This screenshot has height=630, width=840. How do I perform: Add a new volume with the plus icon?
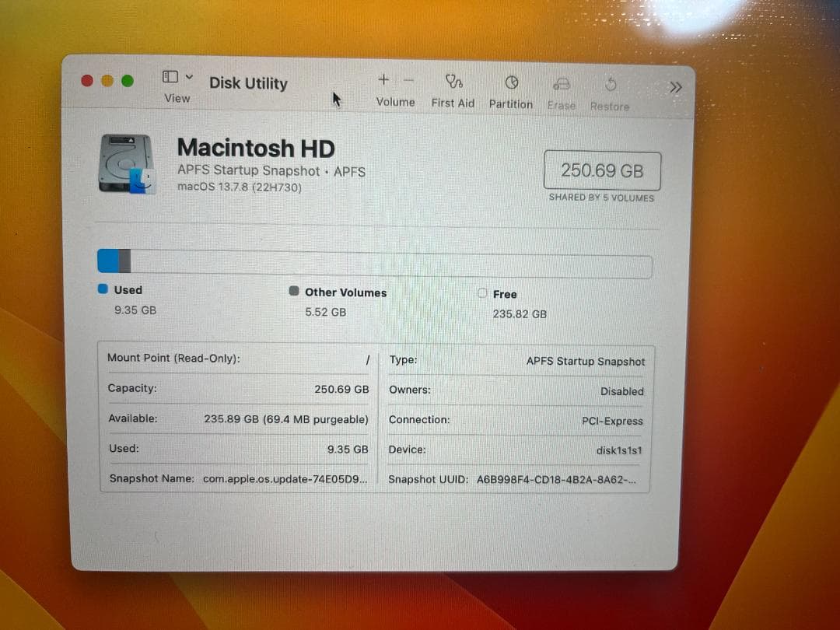point(383,79)
